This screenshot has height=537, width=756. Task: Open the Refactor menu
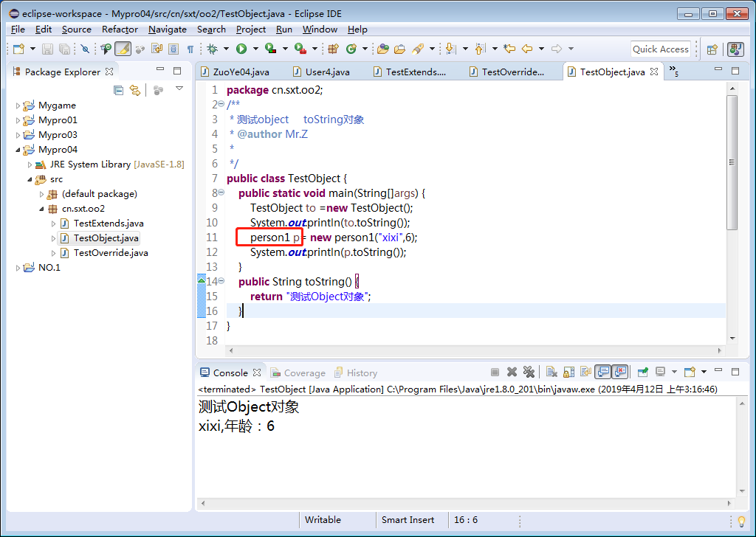point(120,30)
